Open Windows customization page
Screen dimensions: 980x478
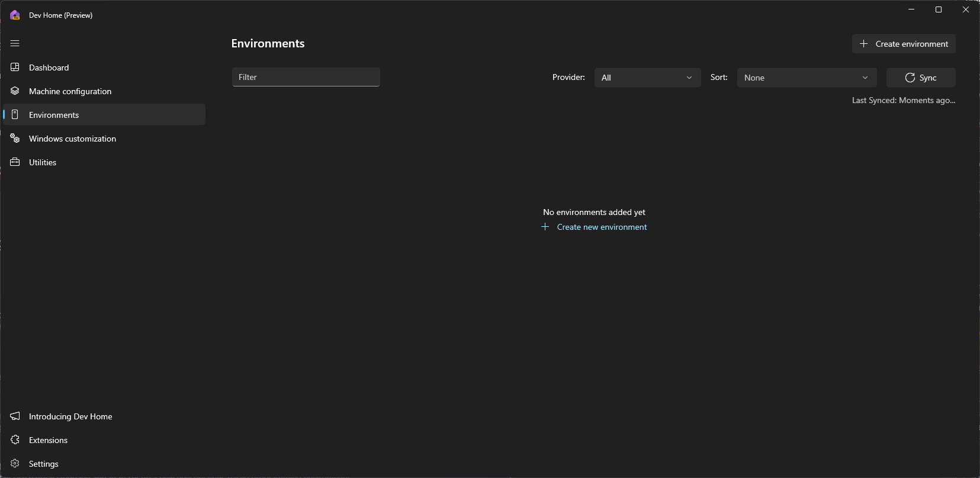coord(72,139)
